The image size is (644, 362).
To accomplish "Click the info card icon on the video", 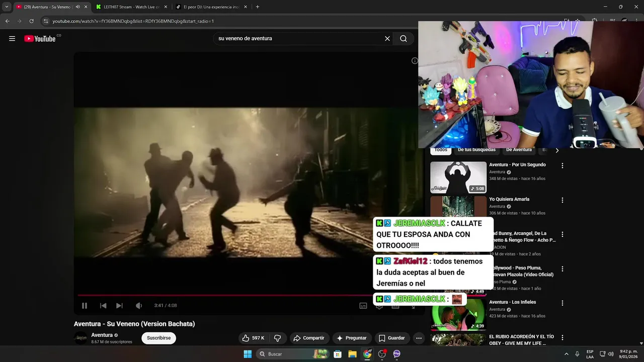I will 415,61.
